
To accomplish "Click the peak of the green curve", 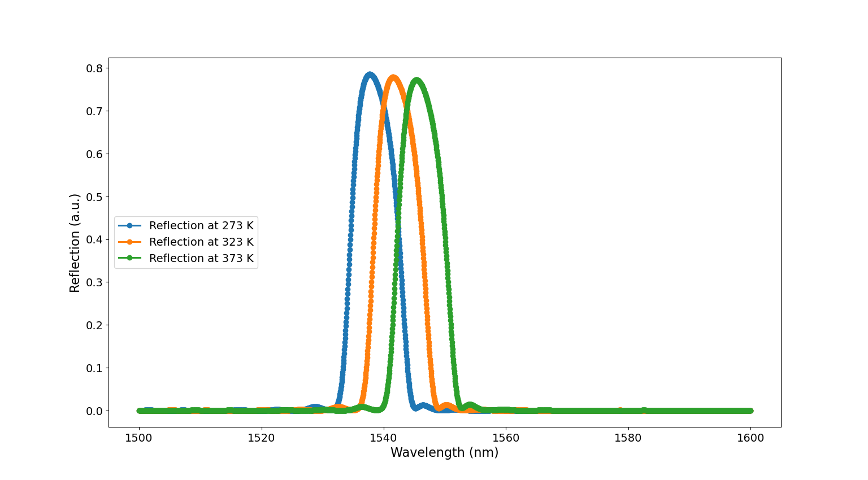I will [417, 80].
